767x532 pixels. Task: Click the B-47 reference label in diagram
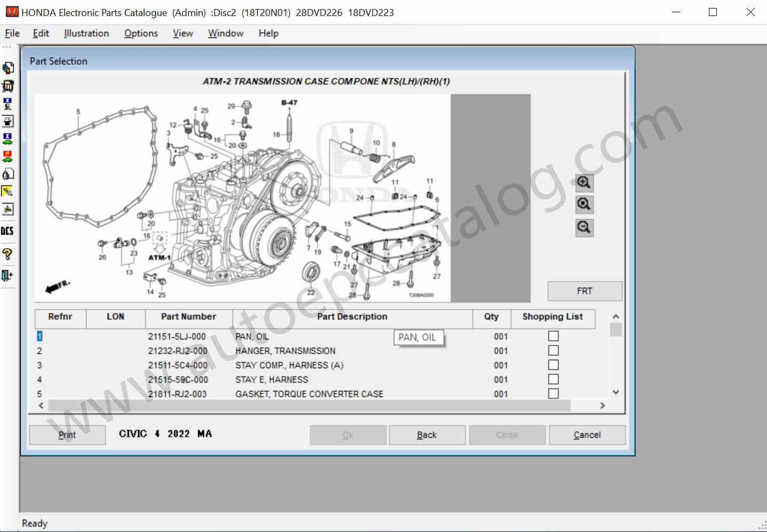pos(290,102)
